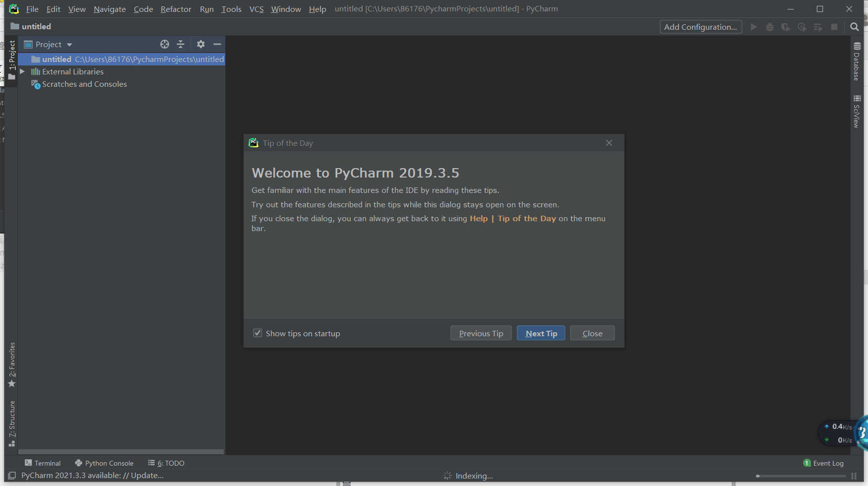868x486 pixels.
Task: Click the Stop square icon in toolbar
Action: pos(834,27)
